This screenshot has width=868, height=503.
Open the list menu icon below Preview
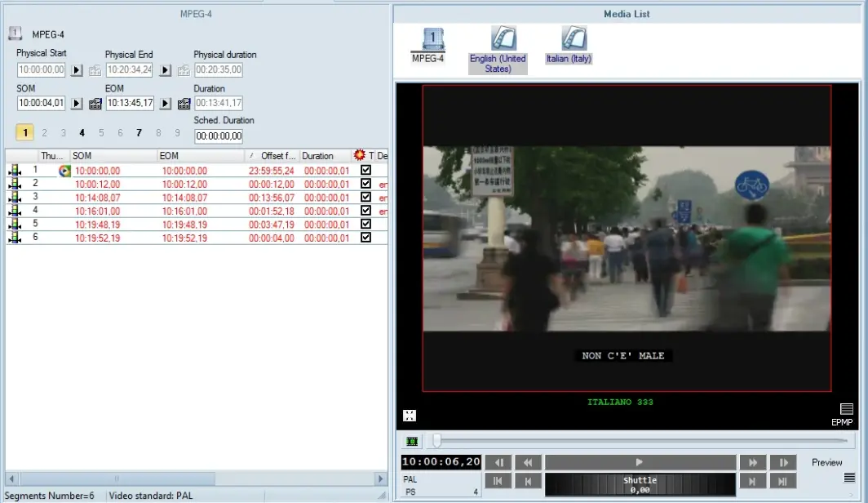click(x=849, y=478)
